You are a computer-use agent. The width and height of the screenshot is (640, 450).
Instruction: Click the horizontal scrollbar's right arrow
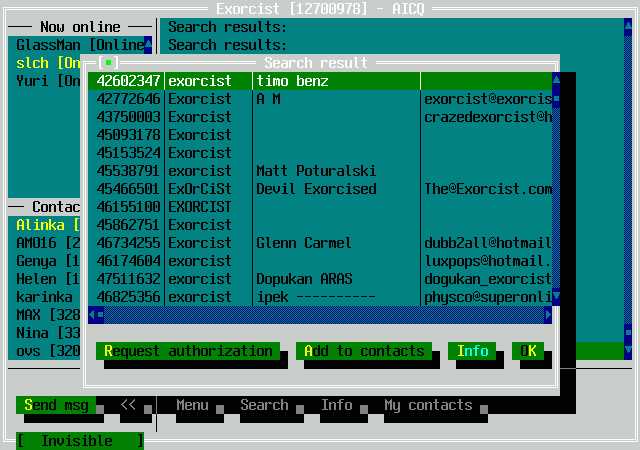click(548, 315)
